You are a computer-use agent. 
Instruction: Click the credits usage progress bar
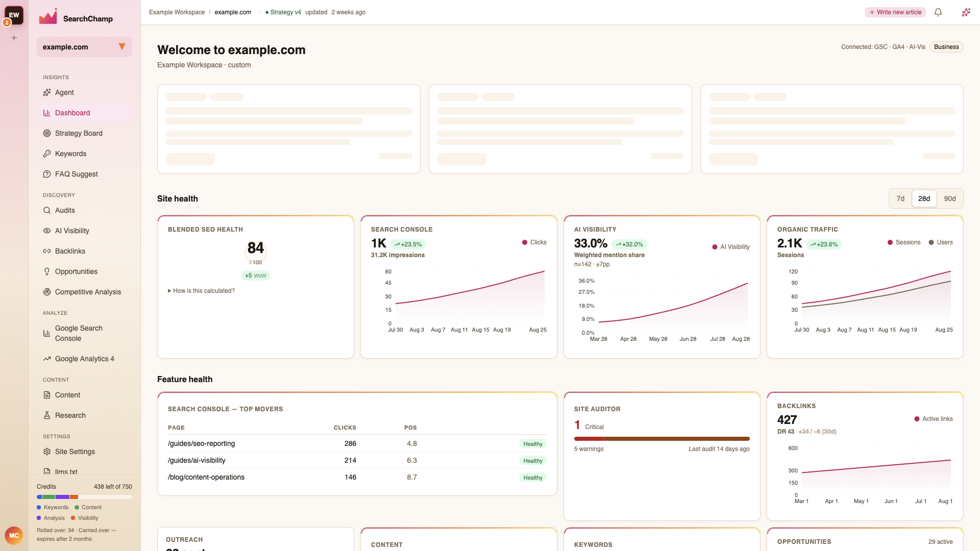(84, 497)
